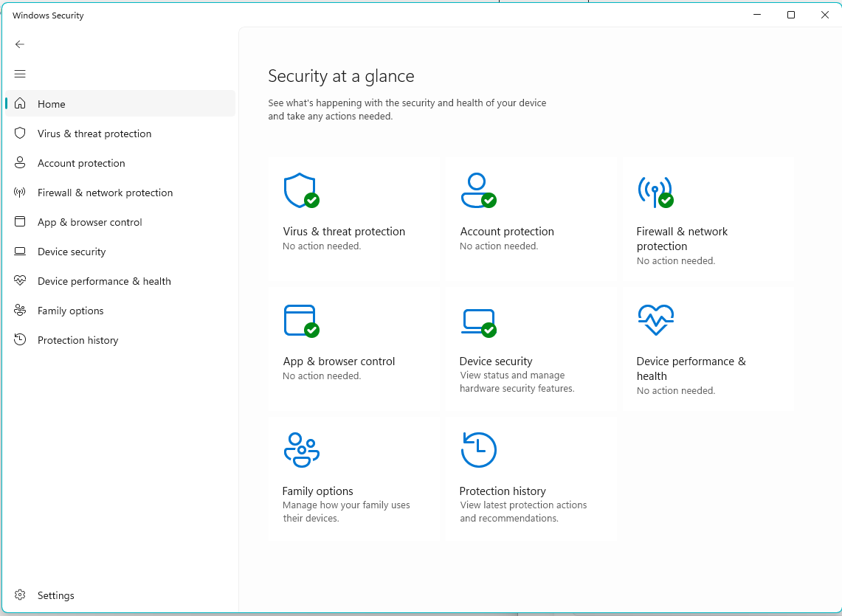Click 'View status and manage hardware security features' text

coord(517,382)
